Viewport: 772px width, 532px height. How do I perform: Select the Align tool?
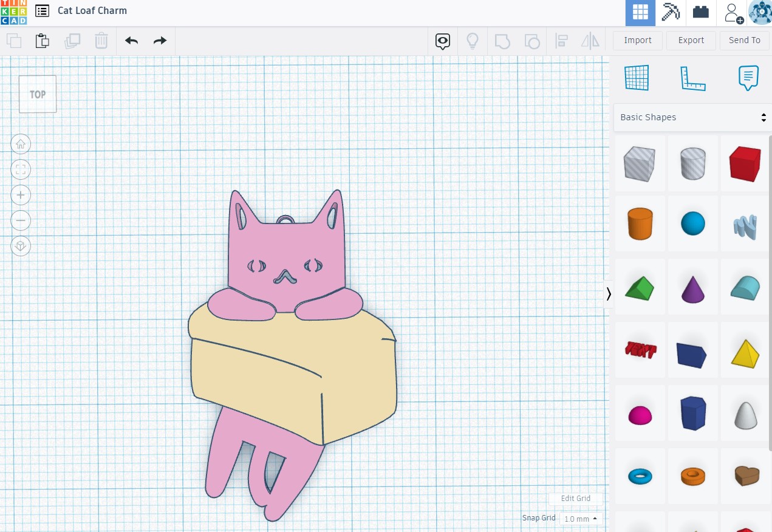(x=561, y=41)
